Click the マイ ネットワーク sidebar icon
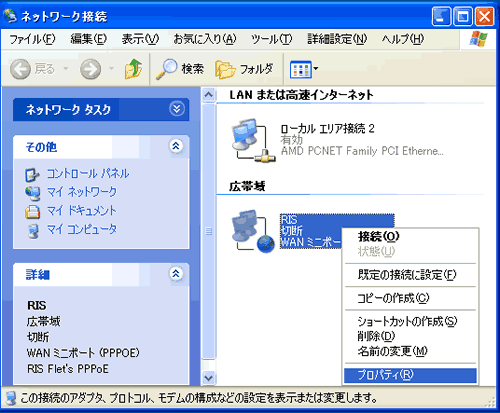This screenshot has height=413, width=500. (x=32, y=193)
